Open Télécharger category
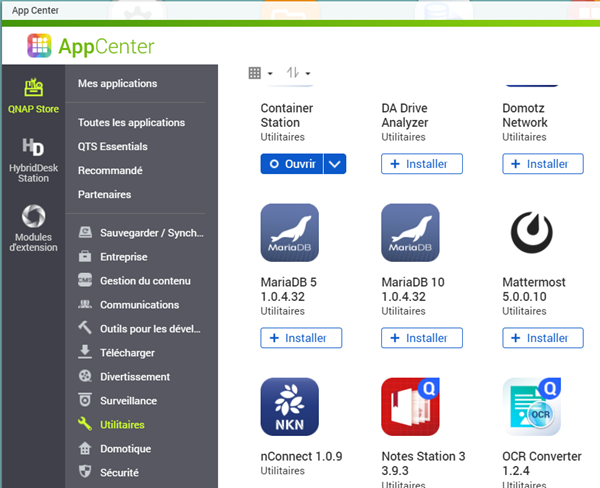This screenshot has width=600, height=488. point(127,353)
